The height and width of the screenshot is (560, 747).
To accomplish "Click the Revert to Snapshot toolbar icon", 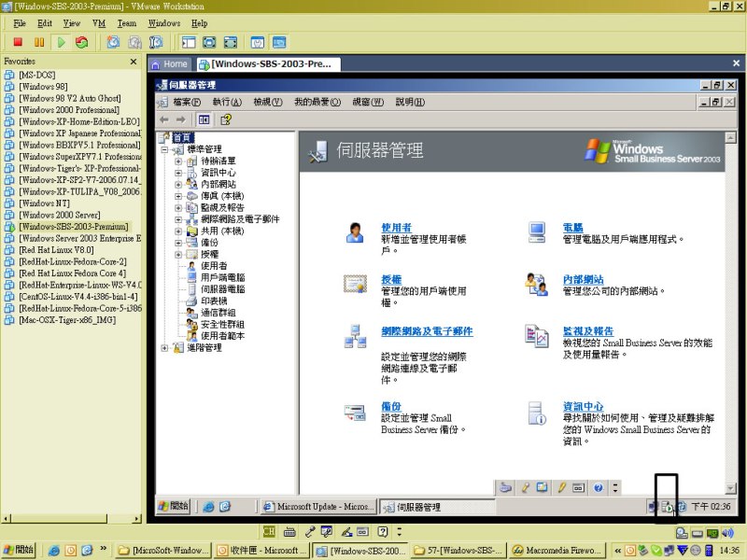I will point(134,42).
